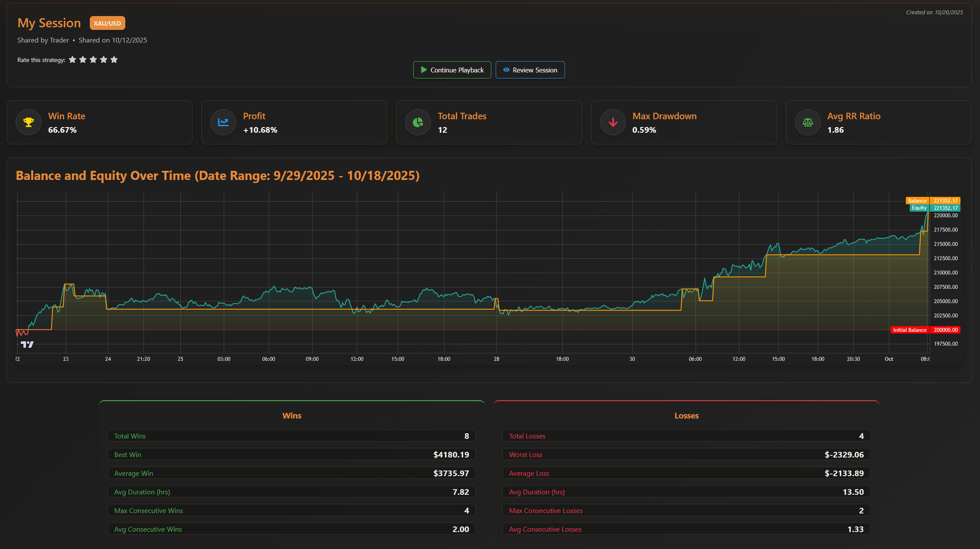980x549 pixels.
Task: Click the Total Trades pie chart icon
Action: coord(418,122)
